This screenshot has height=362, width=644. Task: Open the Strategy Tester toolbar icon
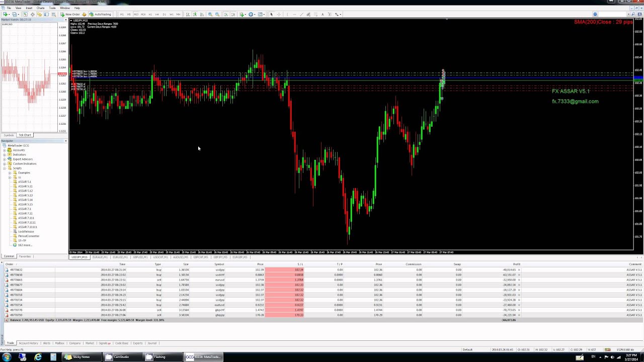53,14
